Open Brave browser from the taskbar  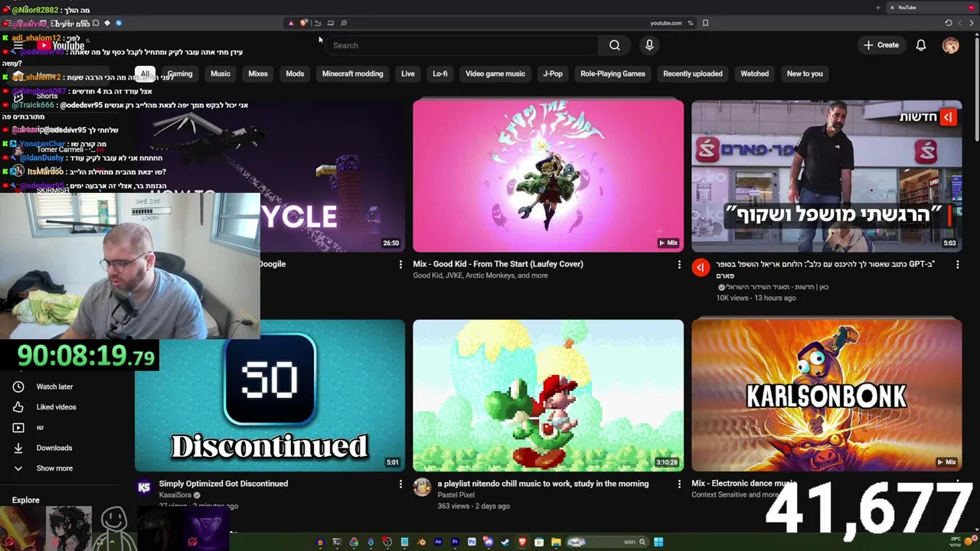point(522,542)
